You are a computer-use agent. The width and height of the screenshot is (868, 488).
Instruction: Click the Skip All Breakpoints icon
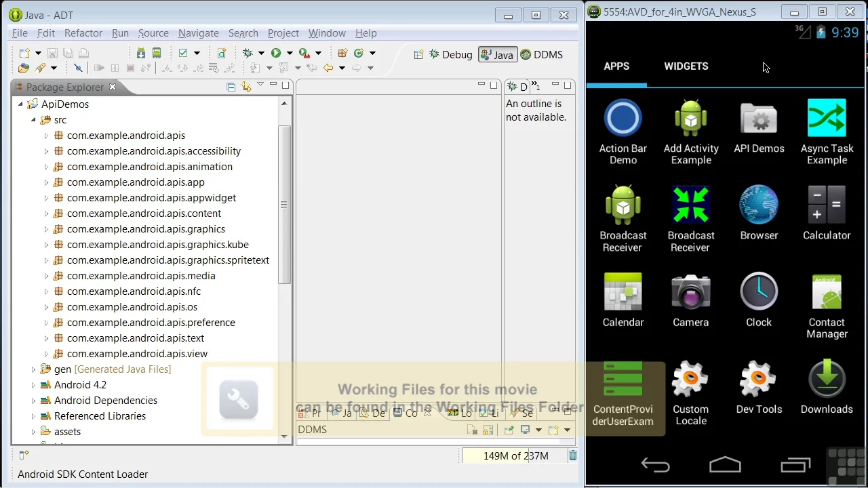click(78, 68)
